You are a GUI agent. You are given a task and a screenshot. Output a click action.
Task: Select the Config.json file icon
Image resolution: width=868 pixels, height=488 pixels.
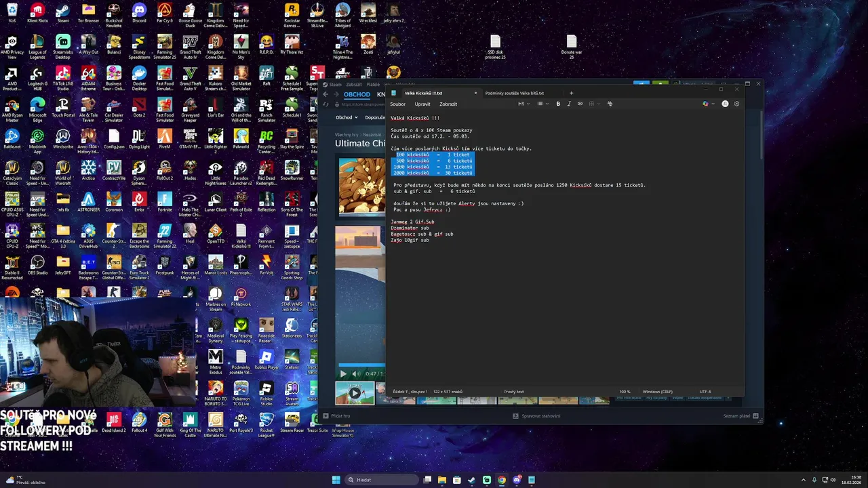pos(114,140)
